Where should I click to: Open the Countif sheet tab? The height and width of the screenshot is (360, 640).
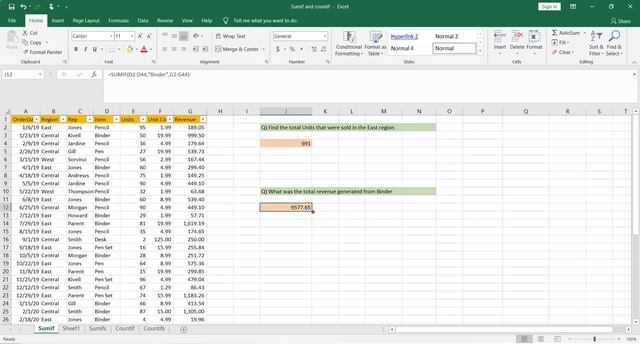click(x=124, y=329)
